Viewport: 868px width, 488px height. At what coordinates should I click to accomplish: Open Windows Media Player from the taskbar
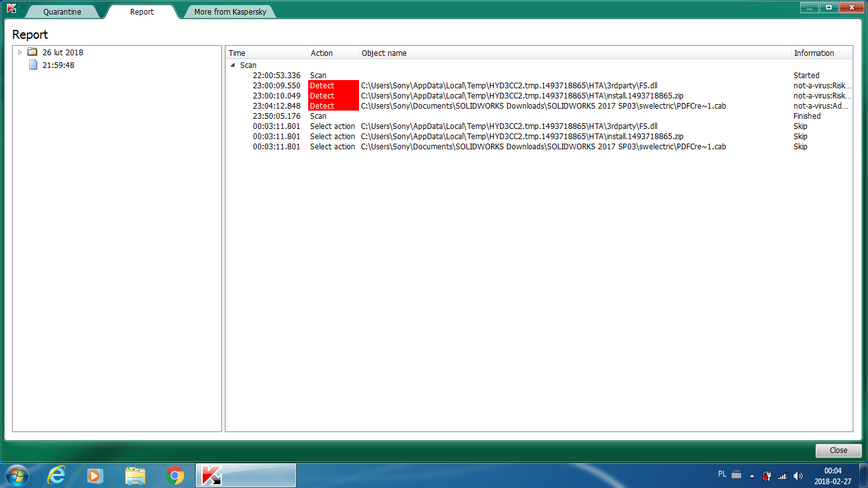click(95, 475)
